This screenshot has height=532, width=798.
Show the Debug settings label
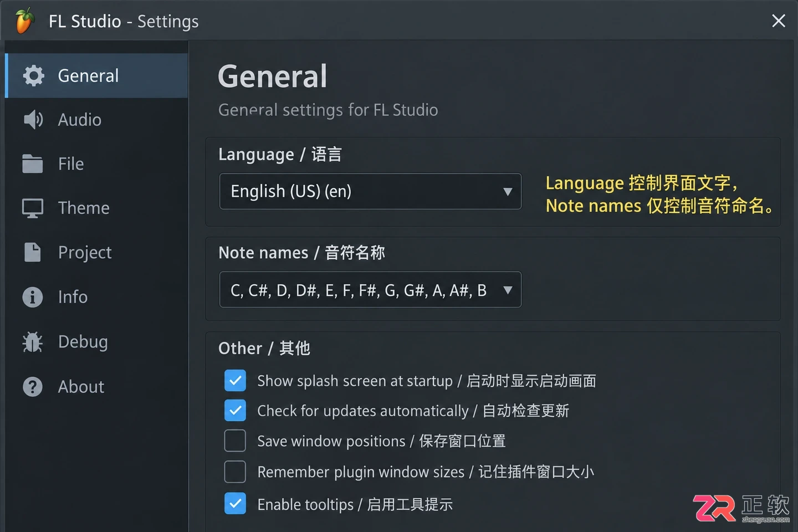click(83, 342)
